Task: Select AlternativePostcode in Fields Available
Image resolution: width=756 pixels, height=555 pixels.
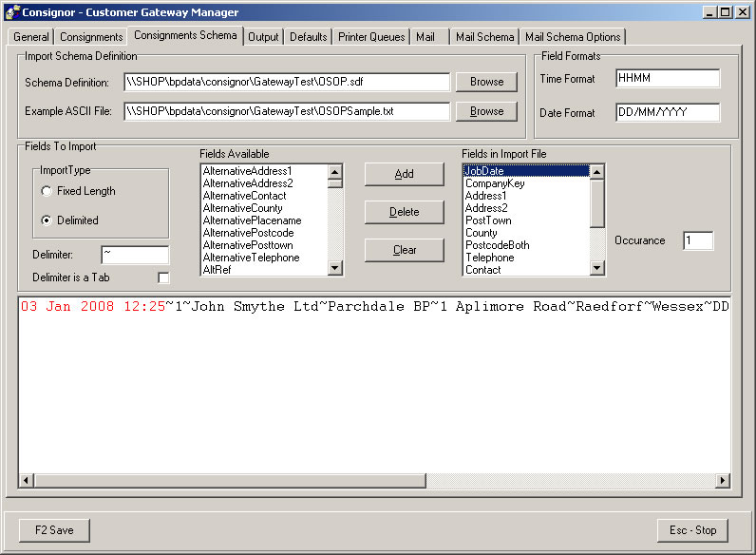Action: click(x=264, y=233)
